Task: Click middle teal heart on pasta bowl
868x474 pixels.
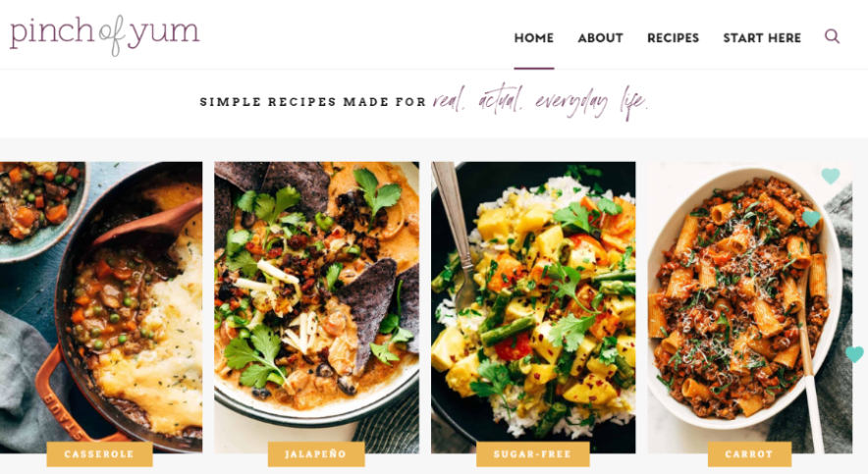Action: (x=811, y=219)
